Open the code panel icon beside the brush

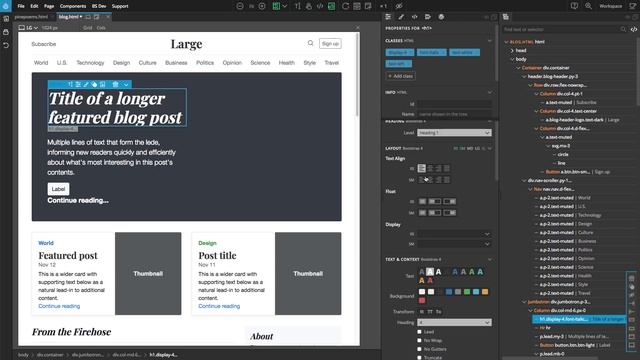414,17
